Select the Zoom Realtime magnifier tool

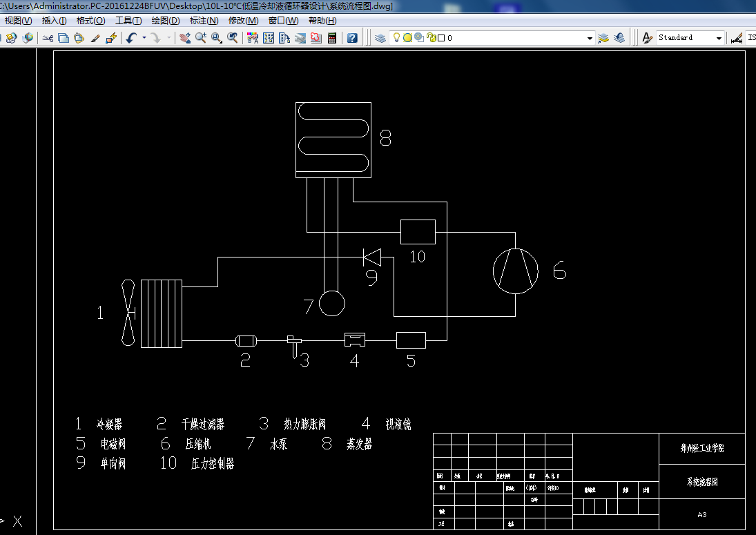tap(201, 38)
